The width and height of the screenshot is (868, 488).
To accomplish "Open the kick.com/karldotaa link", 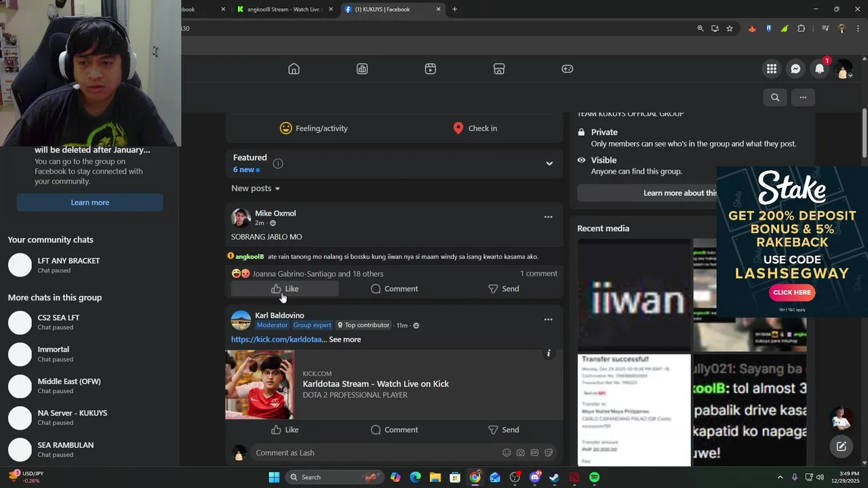I will (x=279, y=340).
